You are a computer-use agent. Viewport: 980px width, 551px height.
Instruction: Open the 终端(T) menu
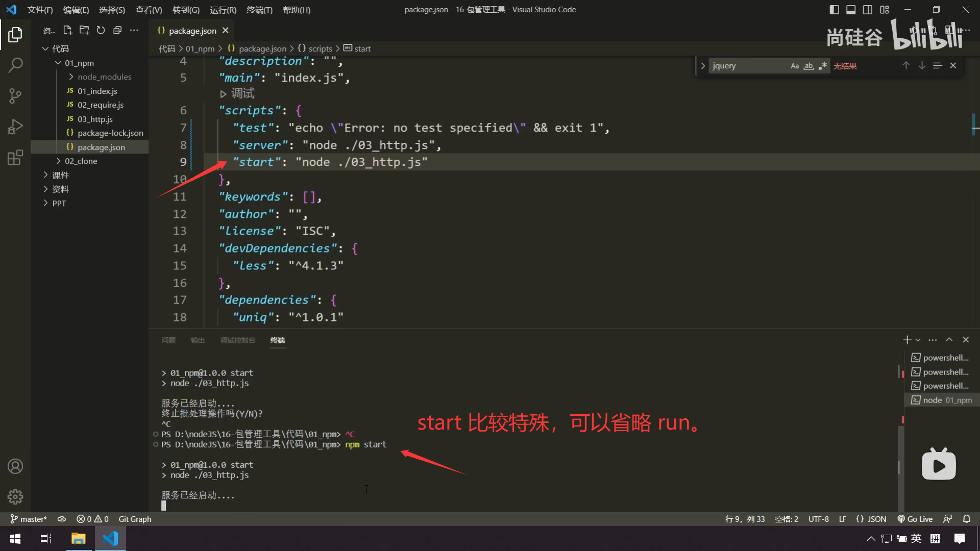(259, 10)
